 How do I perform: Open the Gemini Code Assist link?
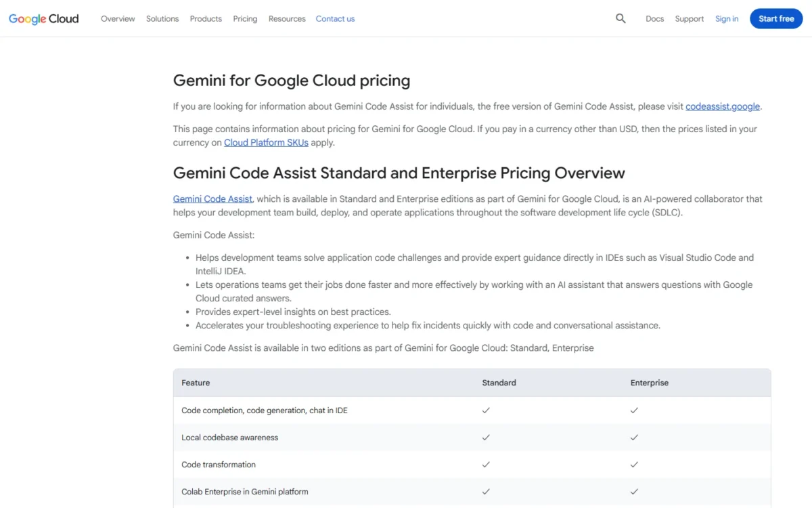click(212, 199)
